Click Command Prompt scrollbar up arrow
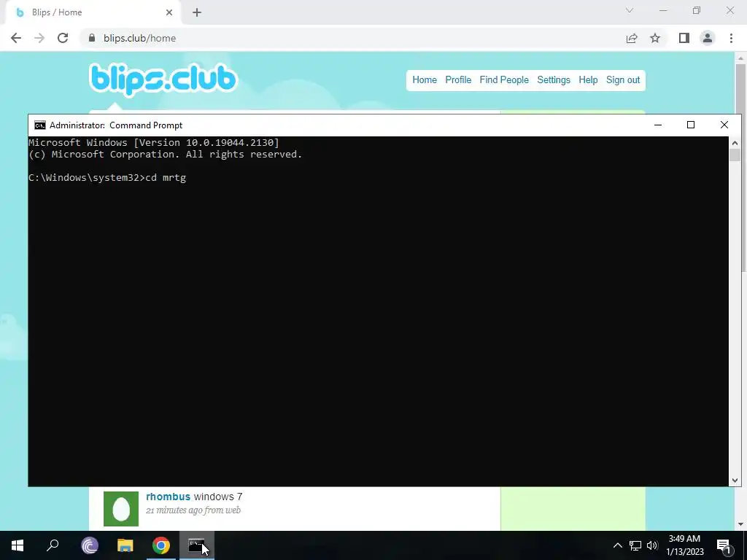 (x=735, y=143)
